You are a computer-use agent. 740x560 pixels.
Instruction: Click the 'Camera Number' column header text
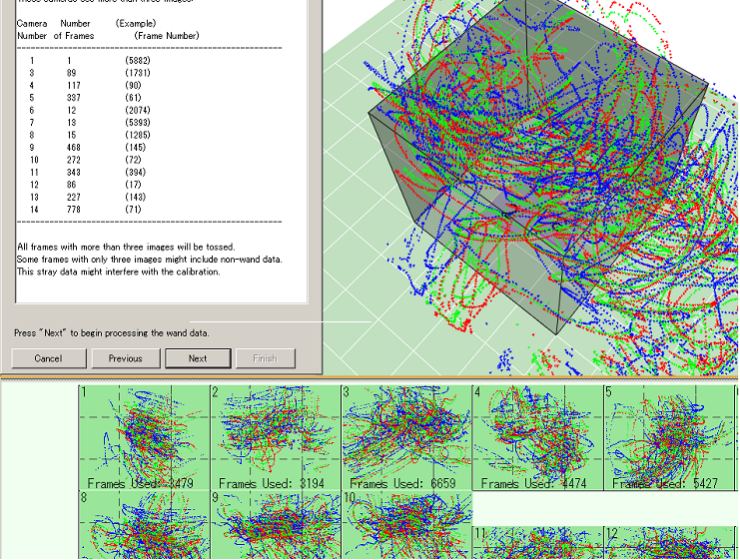32,29
